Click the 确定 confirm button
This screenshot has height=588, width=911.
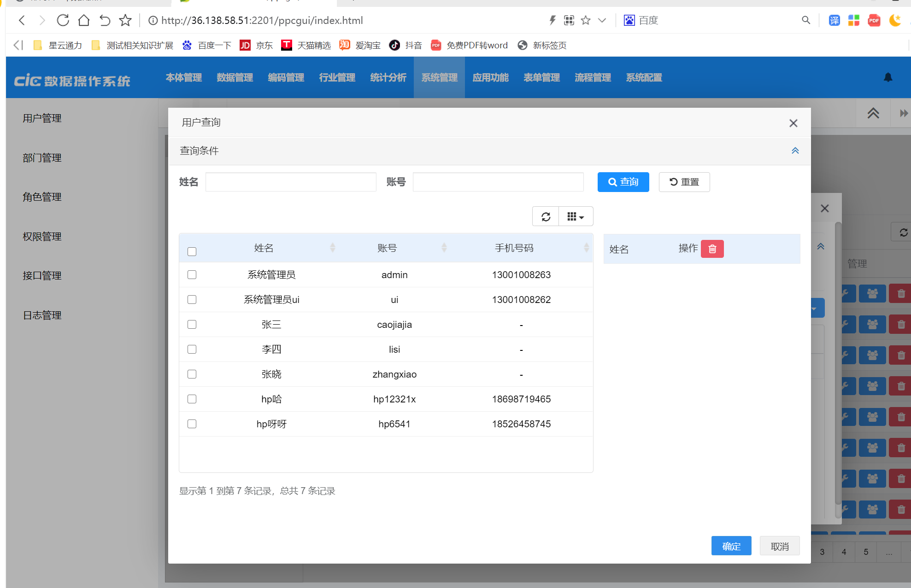731,546
